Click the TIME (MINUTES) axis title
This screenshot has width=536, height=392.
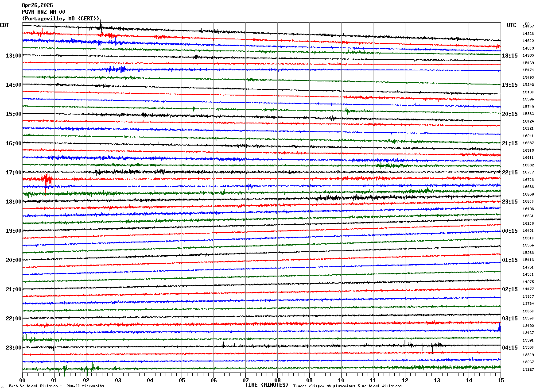[267, 385]
